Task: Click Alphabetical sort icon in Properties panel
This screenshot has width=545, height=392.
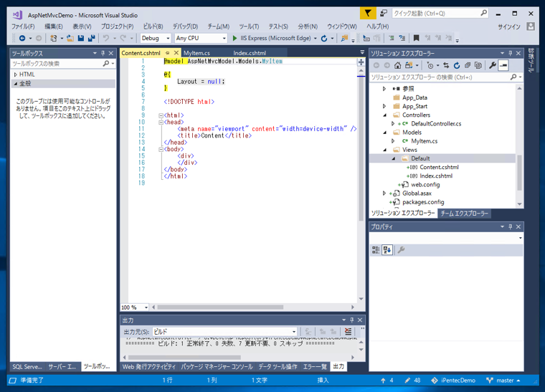Action: [387, 250]
